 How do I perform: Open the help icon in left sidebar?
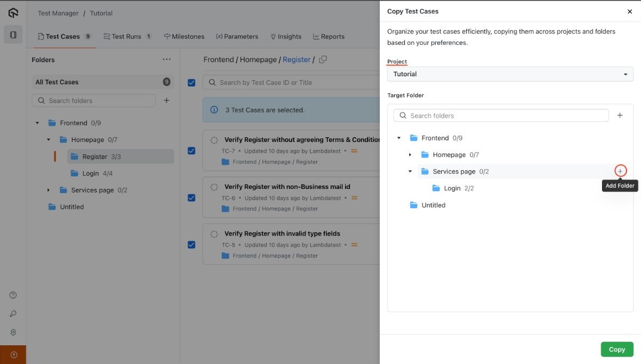(x=13, y=295)
